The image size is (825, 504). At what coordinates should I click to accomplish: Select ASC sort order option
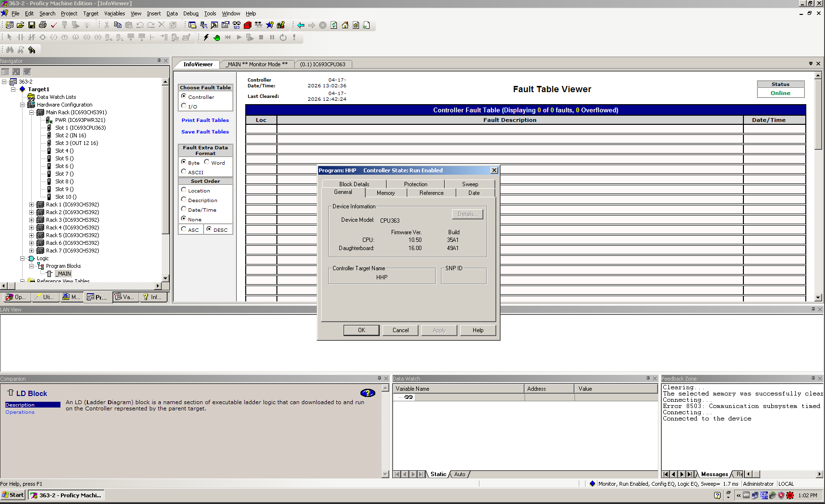[x=184, y=229]
